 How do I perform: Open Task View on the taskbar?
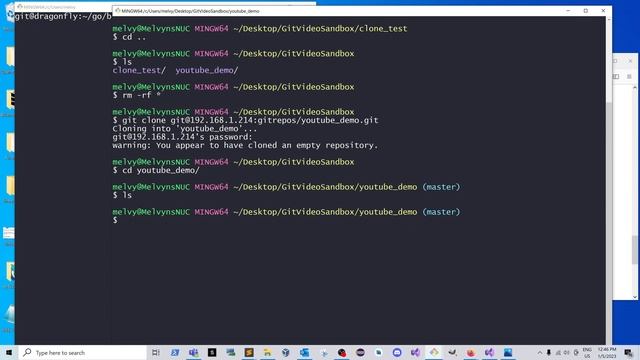[x=156, y=353]
